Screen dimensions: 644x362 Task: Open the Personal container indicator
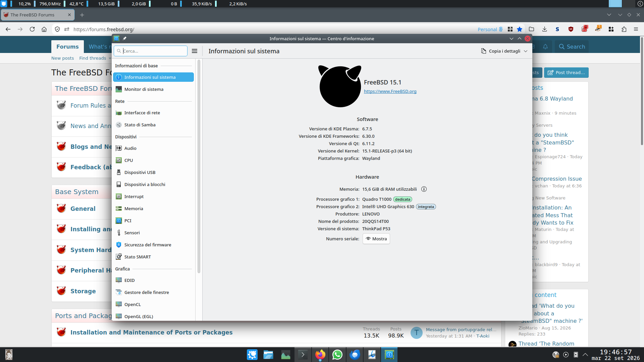(490, 29)
